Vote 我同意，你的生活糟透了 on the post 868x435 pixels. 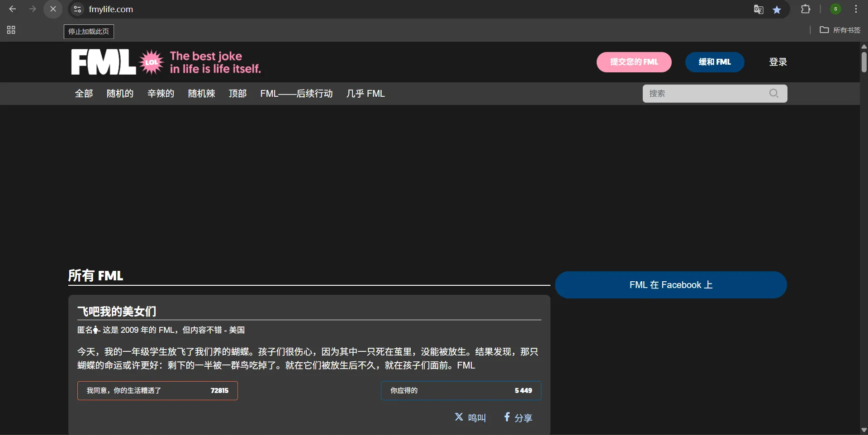pyautogui.click(x=157, y=391)
